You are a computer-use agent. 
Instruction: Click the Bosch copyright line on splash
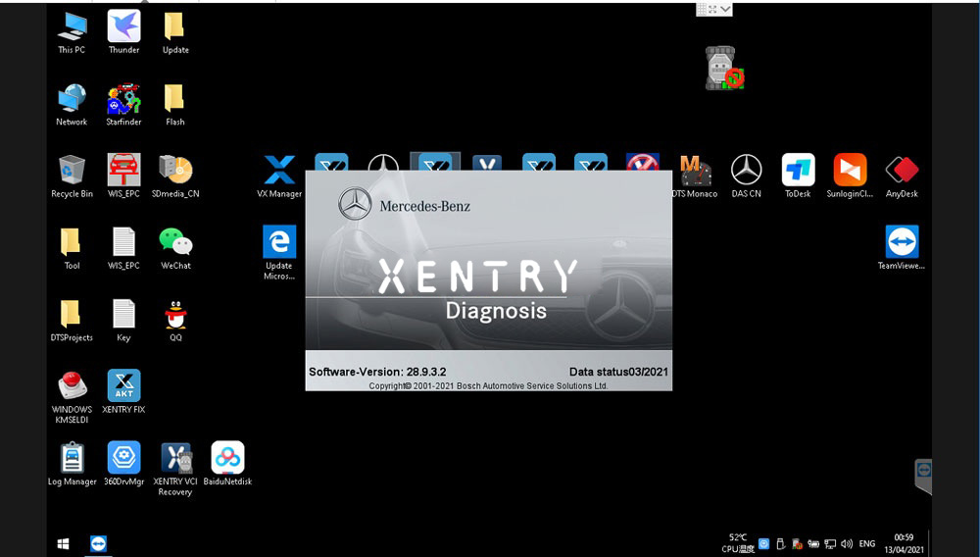coord(488,386)
